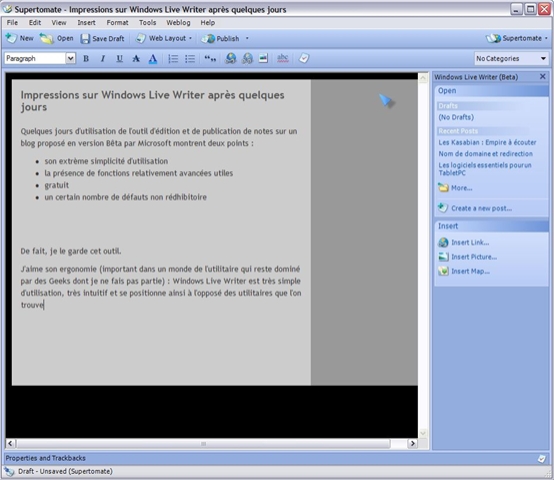Click the draft status bar icon
Screen dimensions: 554x480
(9, 472)
